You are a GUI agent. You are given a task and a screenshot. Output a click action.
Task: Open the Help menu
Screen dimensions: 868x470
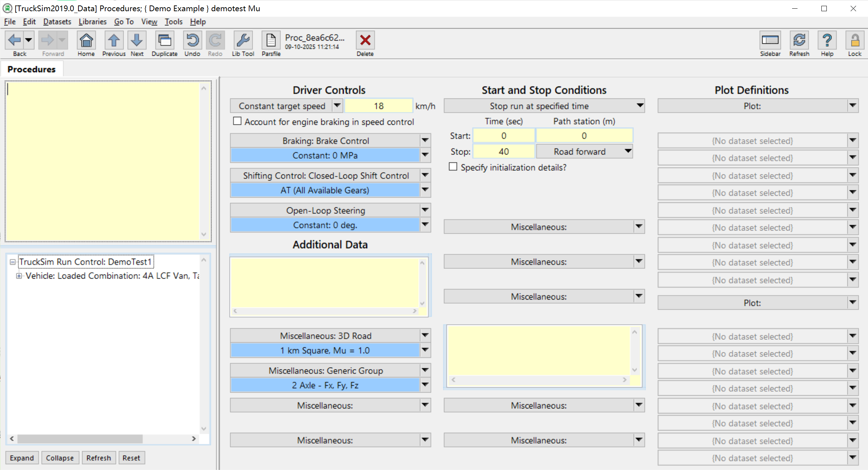coord(198,22)
